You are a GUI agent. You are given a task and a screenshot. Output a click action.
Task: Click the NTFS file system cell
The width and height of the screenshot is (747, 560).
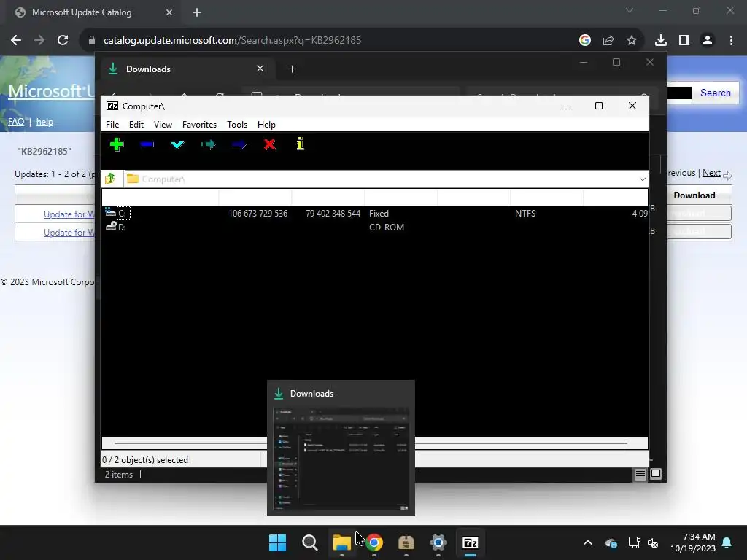525,214
